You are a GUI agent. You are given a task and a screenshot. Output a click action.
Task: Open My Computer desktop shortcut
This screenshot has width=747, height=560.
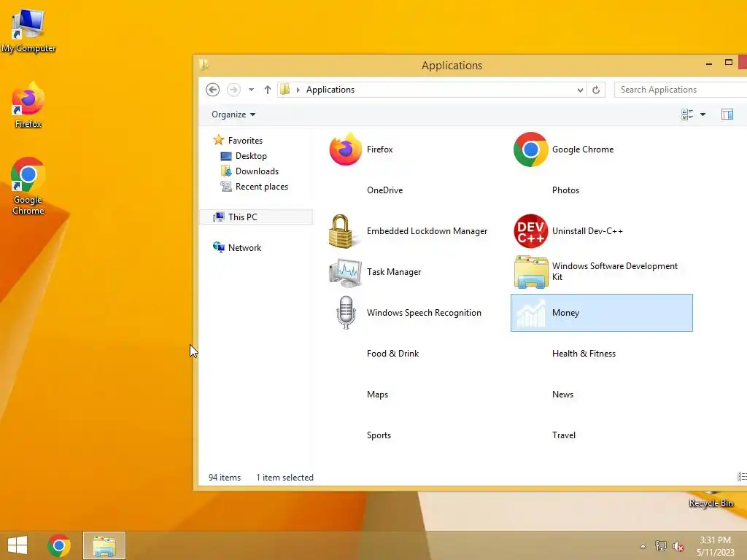click(x=28, y=31)
